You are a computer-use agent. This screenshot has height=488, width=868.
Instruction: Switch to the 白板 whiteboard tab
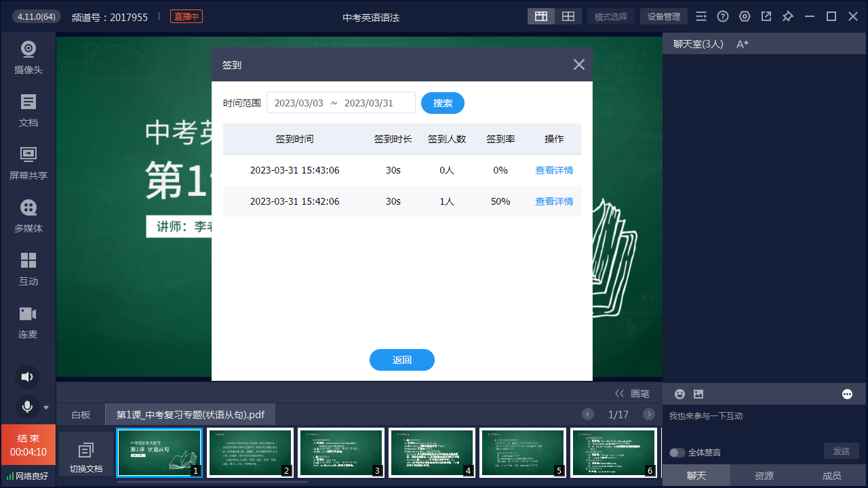[x=81, y=415]
